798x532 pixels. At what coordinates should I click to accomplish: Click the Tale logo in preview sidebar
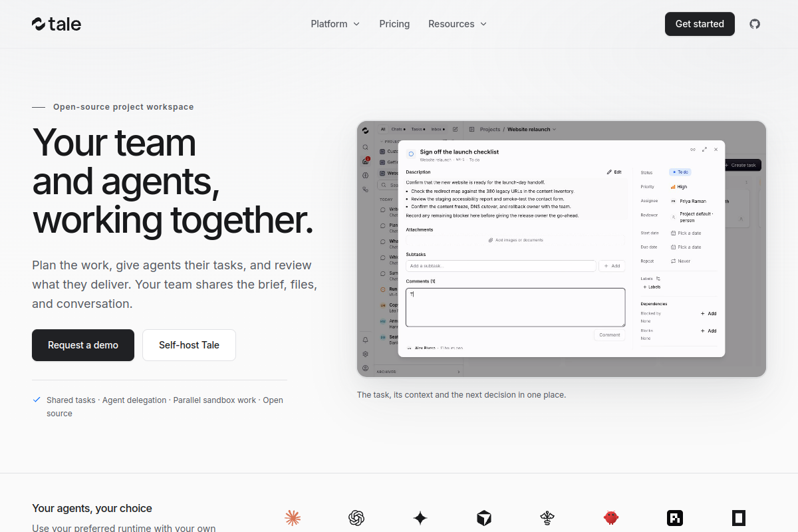pos(365,130)
